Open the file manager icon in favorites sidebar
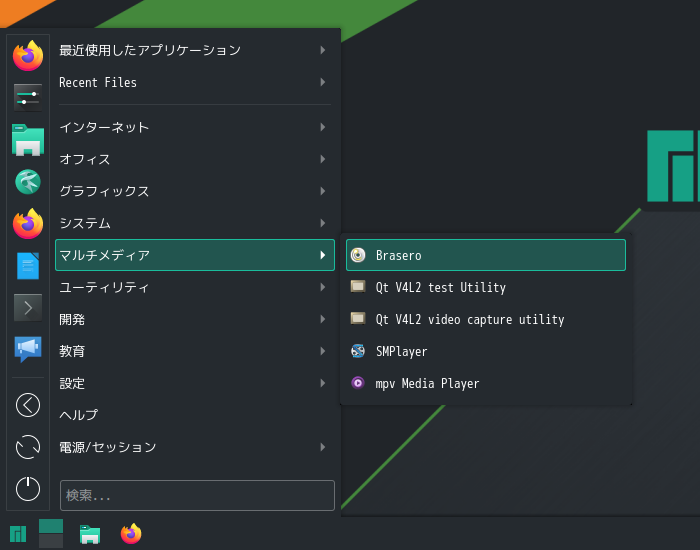 click(28, 140)
